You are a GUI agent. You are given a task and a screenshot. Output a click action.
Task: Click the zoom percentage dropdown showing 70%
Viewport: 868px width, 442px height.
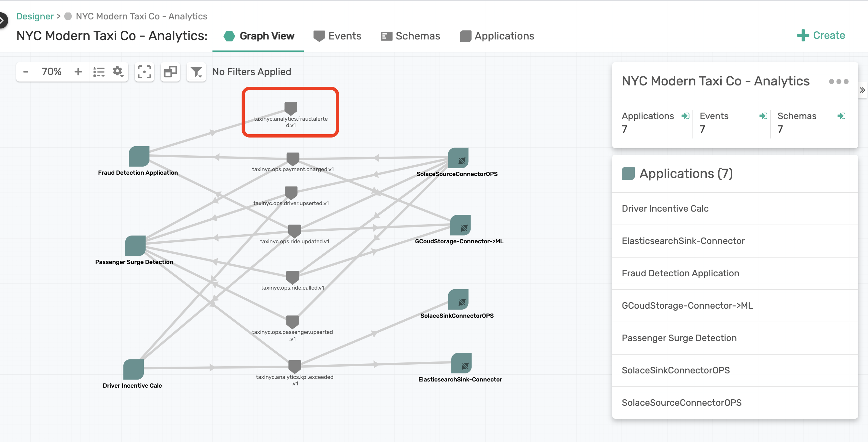(x=51, y=71)
